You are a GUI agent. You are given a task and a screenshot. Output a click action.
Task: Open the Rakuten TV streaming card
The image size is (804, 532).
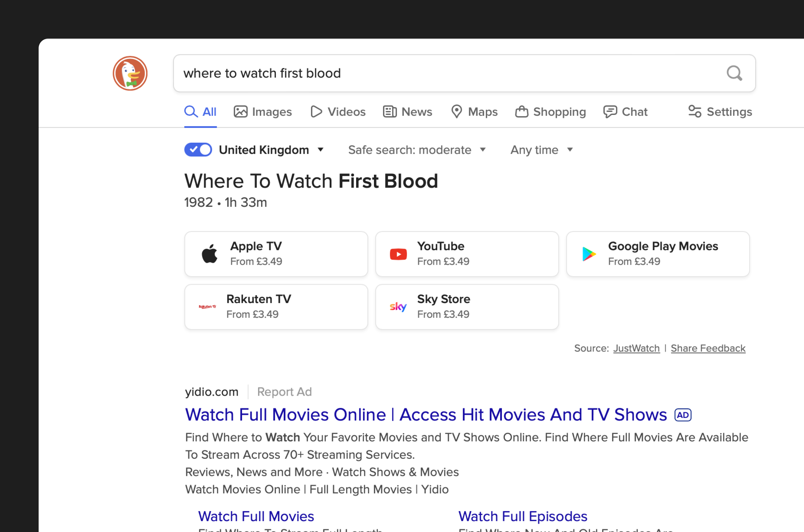click(276, 307)
